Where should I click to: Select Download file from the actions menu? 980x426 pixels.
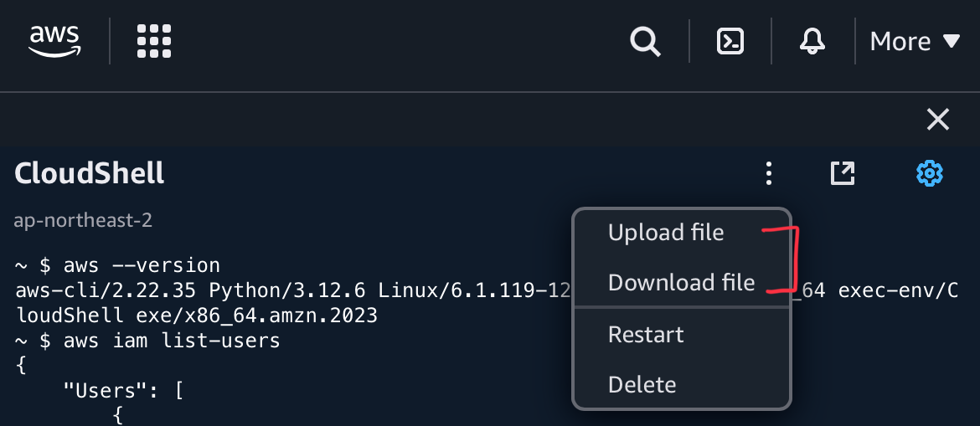pyautogui.click(x=681, y=282)
